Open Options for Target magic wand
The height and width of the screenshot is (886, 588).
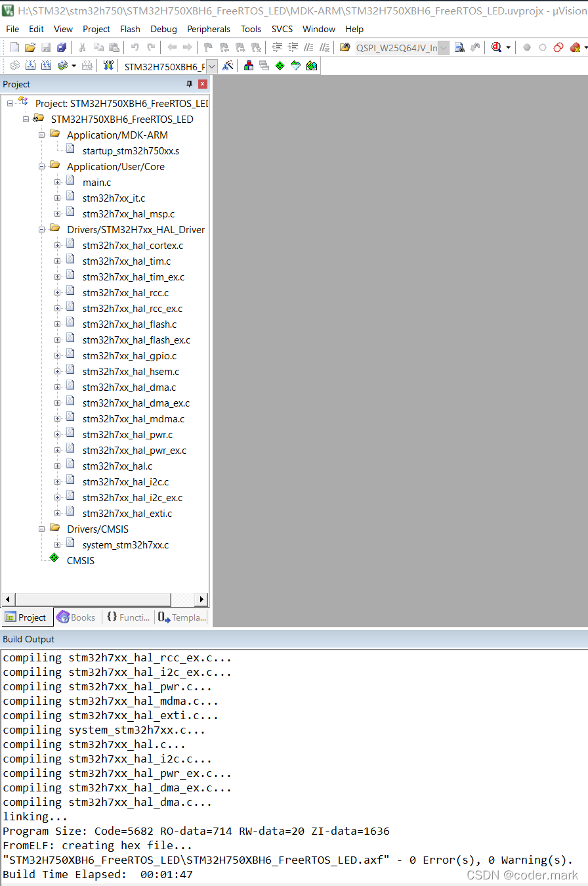(228, 66)
